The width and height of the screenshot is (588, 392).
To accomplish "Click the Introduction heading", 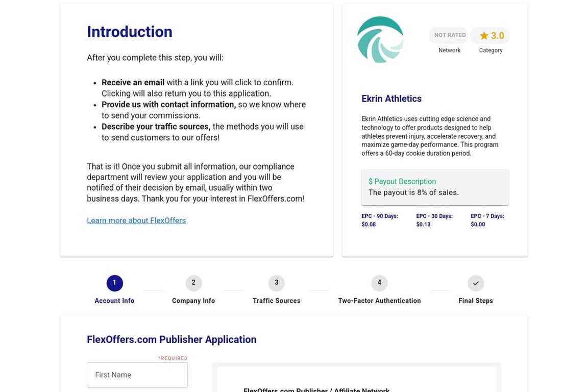I will [129, 32].
